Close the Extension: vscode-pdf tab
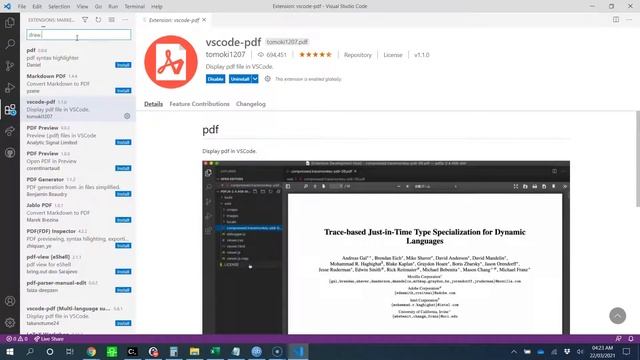Viewport: 640px width, 360px height. [204, 20]
